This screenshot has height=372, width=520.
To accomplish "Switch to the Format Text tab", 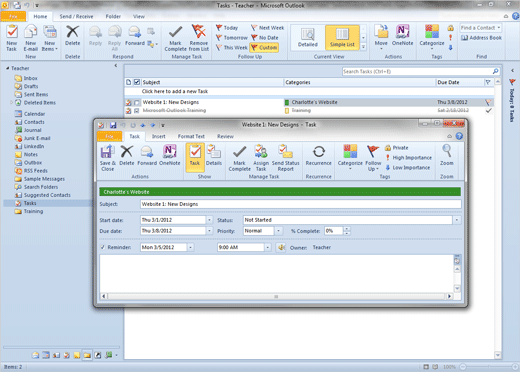I will [191, 136].
